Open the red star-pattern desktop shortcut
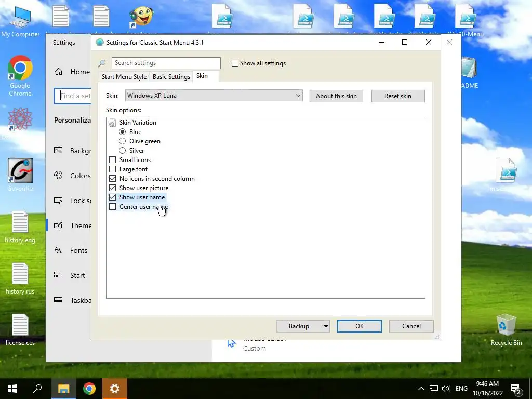 tap(20, 119)
